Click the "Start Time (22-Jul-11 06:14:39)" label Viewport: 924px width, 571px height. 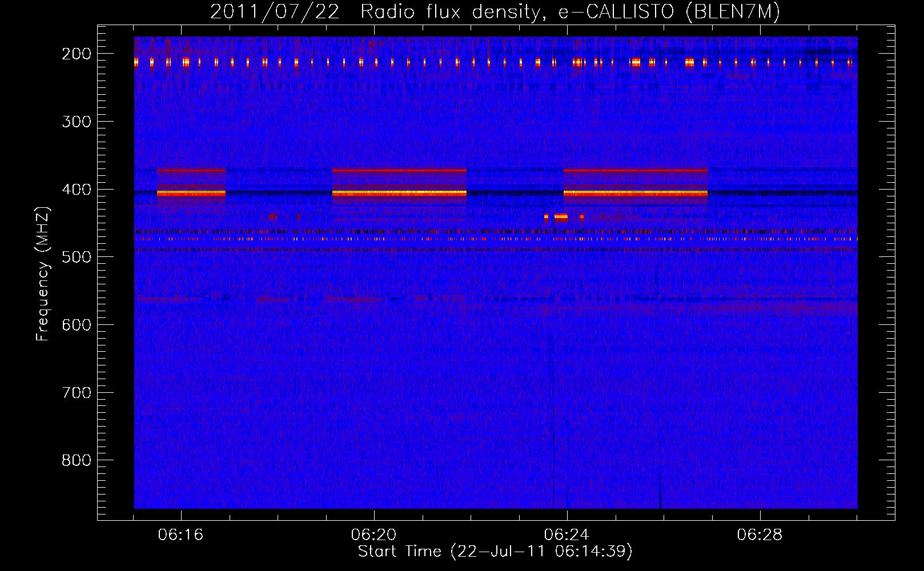[495, 552]
